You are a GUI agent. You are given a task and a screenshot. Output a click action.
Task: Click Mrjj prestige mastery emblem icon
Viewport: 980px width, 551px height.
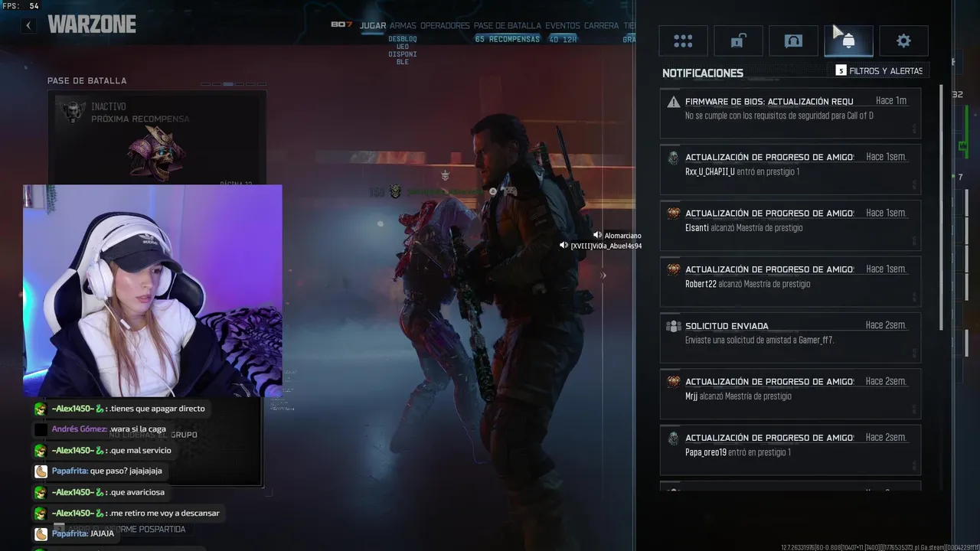click(x=673, y=382)
